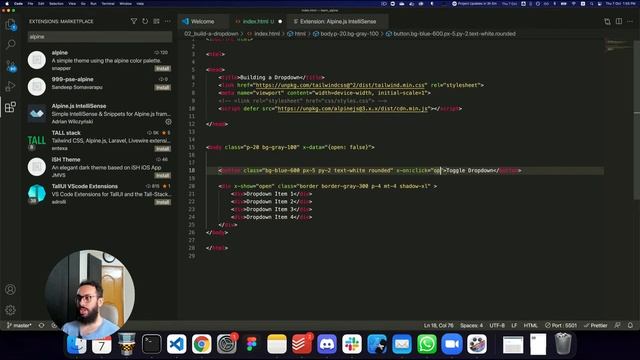This screenshot has width=640, height=360.
Task: Open the View menu
Action: pos(72,4)
